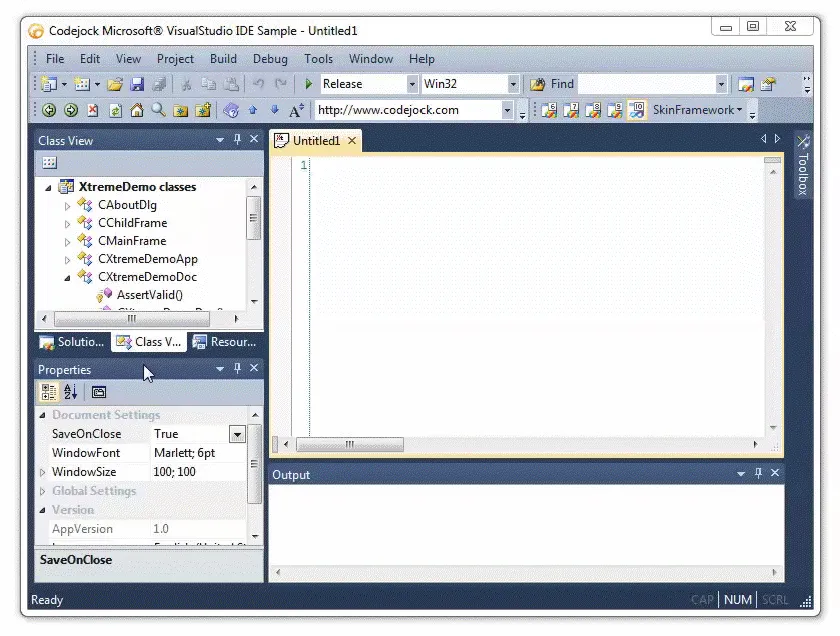840x636 pixels.
Task: Expand the CAboutDlg tree node
Action: (67, 204)
